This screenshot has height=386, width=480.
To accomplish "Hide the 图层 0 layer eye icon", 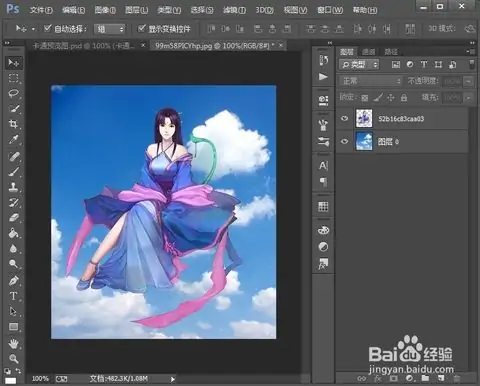I will pyautogui.click(x=345, y=141).
